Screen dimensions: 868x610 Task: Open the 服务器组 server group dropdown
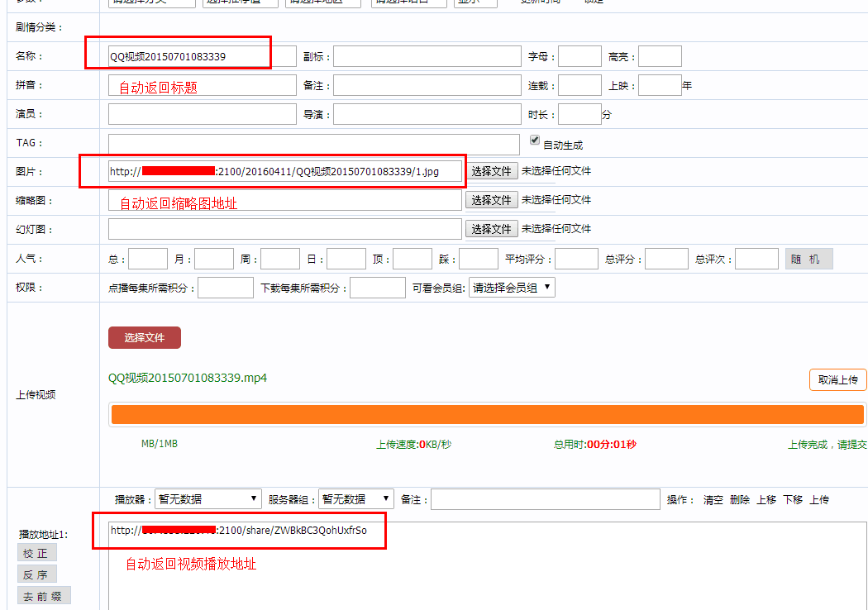[356, 499]
